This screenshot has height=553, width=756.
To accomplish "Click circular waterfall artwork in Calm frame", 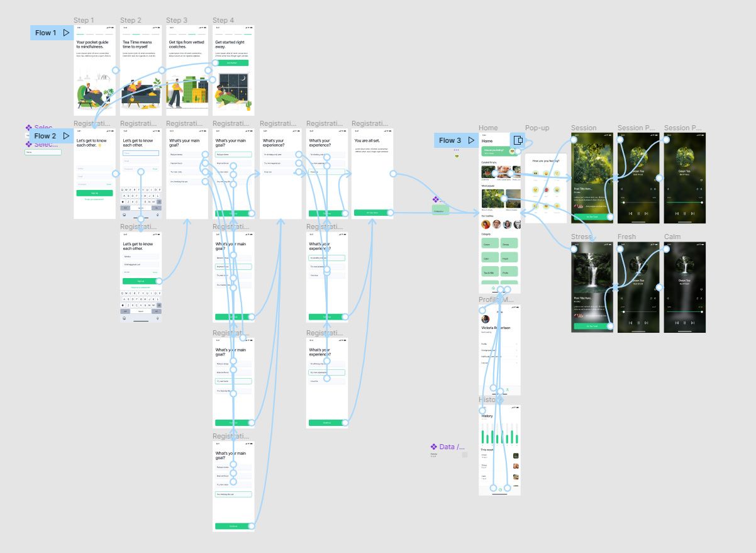I will point(685,264).
